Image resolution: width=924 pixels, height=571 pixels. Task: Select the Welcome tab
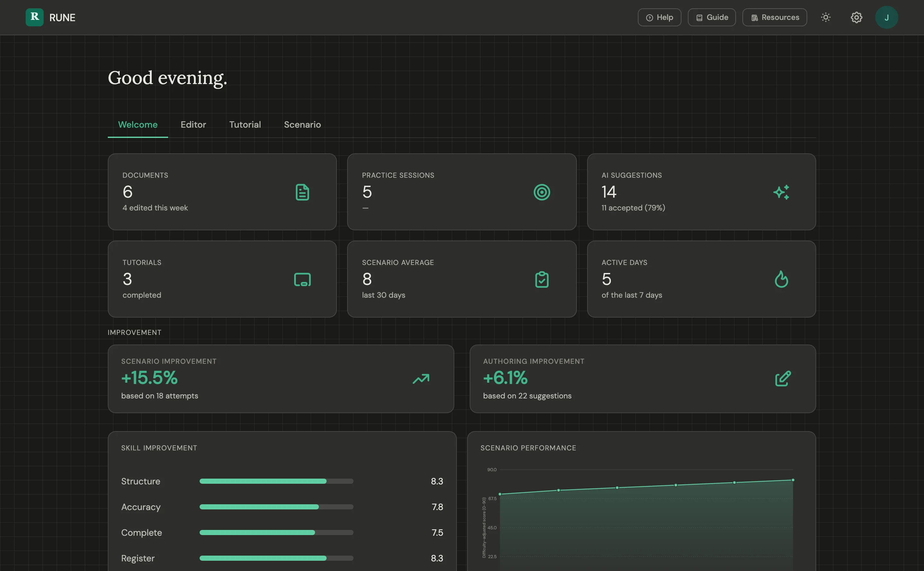click(138, 124)
